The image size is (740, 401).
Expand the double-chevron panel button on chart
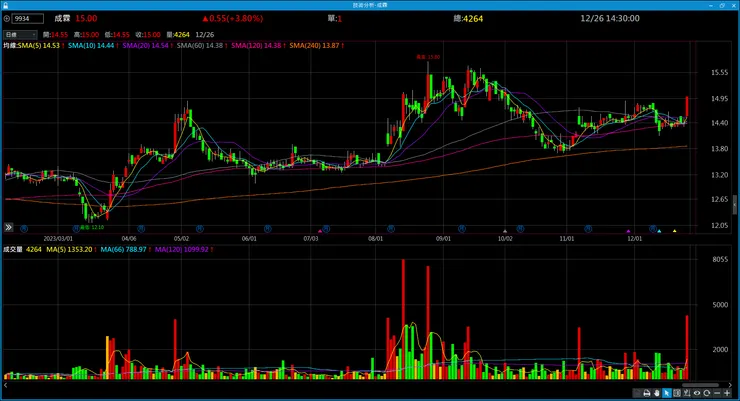8,227
